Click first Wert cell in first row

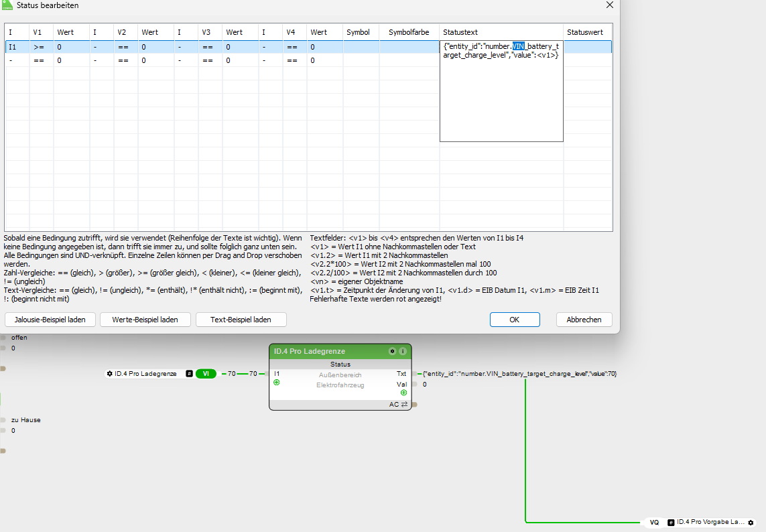coord(71,47)
